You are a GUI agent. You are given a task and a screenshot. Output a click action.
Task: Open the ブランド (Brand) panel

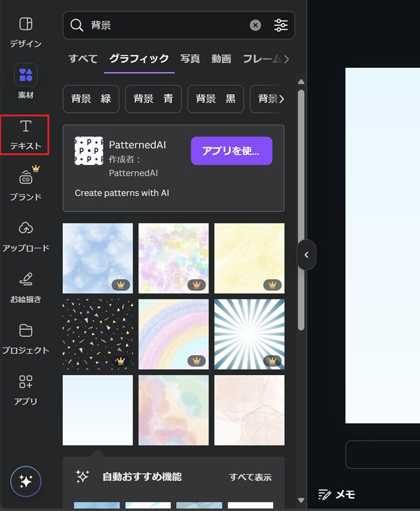26,184
